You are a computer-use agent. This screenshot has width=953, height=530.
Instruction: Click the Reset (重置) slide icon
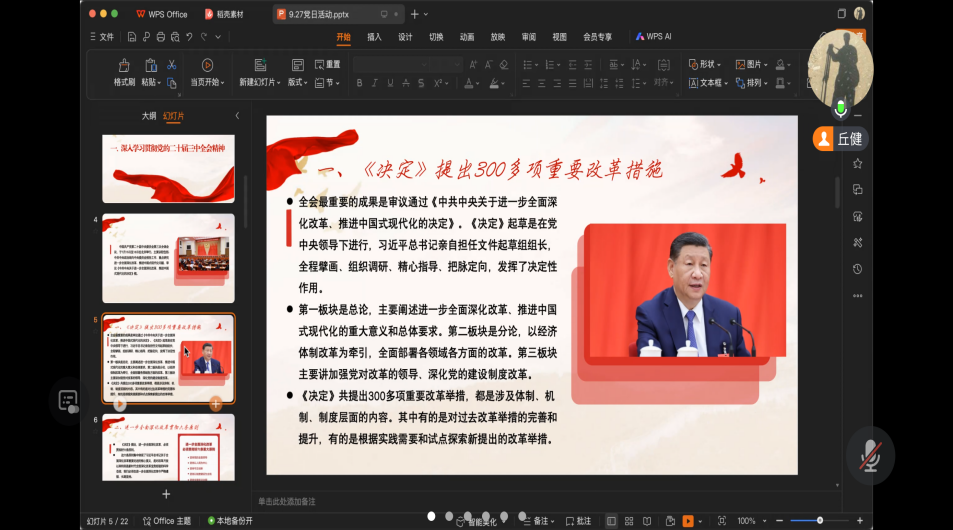coord(327,64)
